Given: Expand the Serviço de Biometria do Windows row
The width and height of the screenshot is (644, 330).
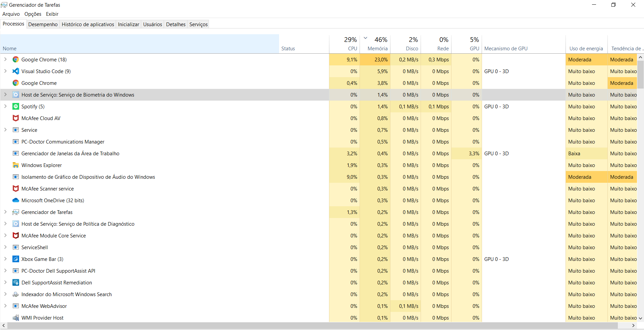Looking at the screenshot, I should (x=5, y=95).
